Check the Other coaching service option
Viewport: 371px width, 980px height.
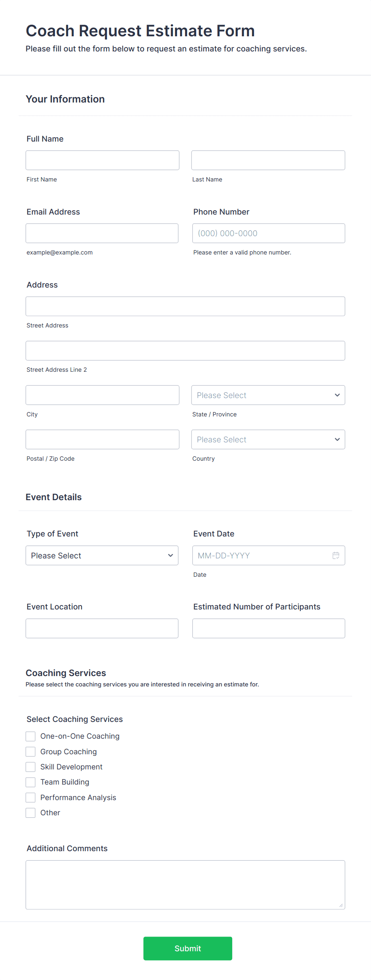click(x=30, y=812)
